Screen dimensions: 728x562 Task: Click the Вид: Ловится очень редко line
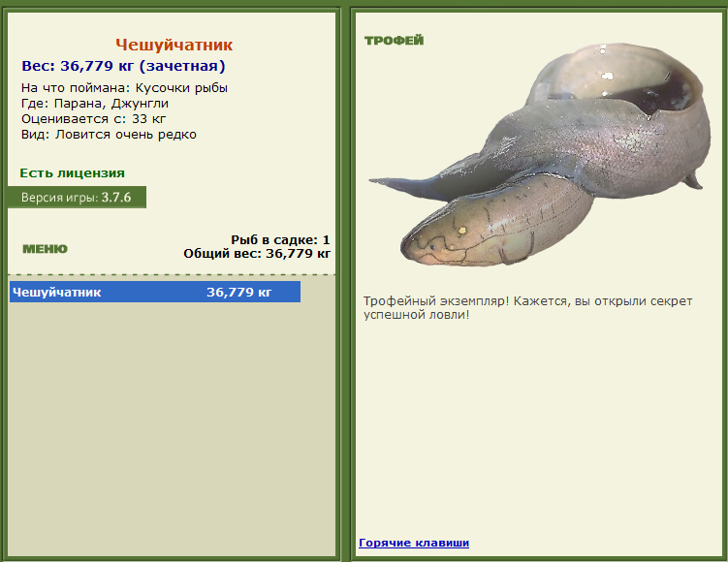pos(109,135)
